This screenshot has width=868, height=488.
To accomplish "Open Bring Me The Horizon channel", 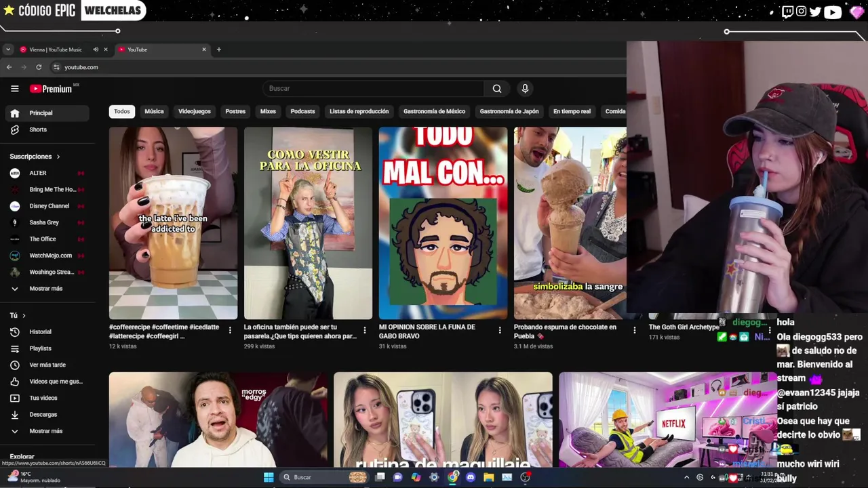I will 47,190.
